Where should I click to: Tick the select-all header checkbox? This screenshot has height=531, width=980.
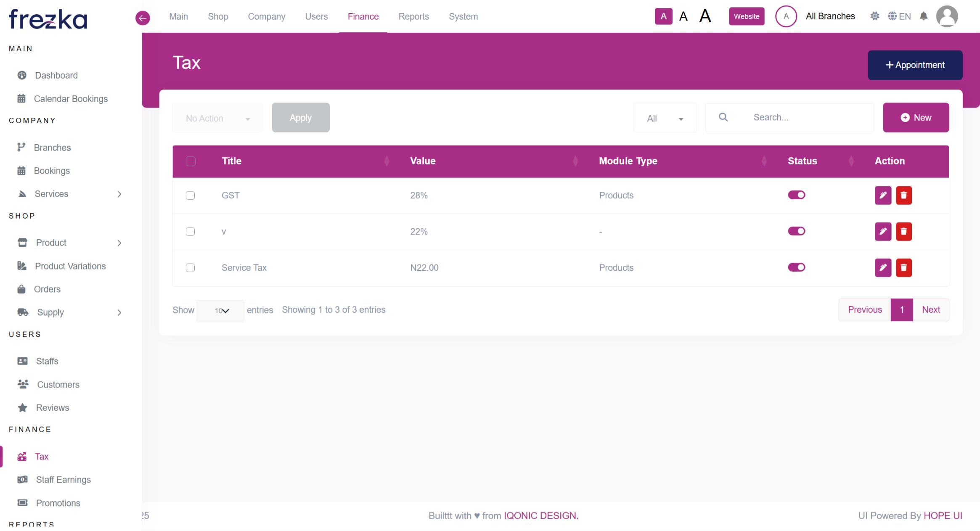[x=191, y=161]
